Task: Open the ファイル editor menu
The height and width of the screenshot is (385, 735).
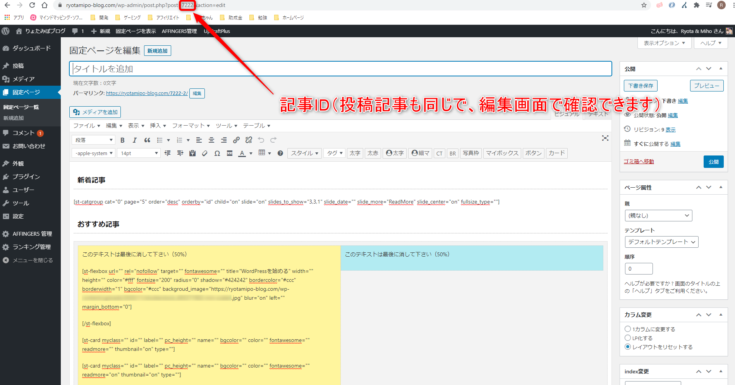Action: [87, 126]
